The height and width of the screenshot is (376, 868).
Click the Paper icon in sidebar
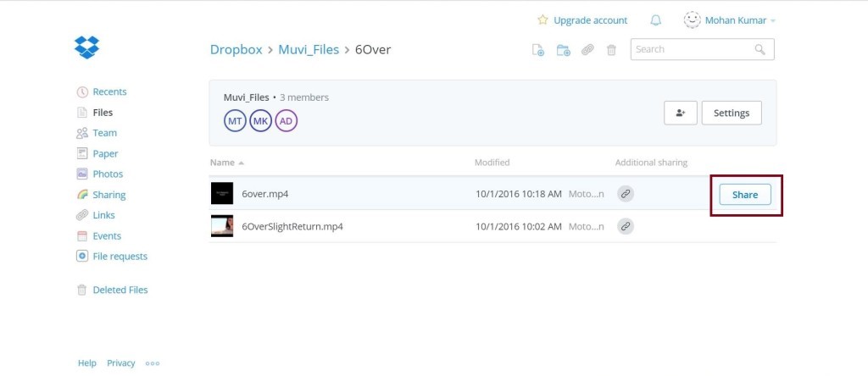[x=82, y=153]
